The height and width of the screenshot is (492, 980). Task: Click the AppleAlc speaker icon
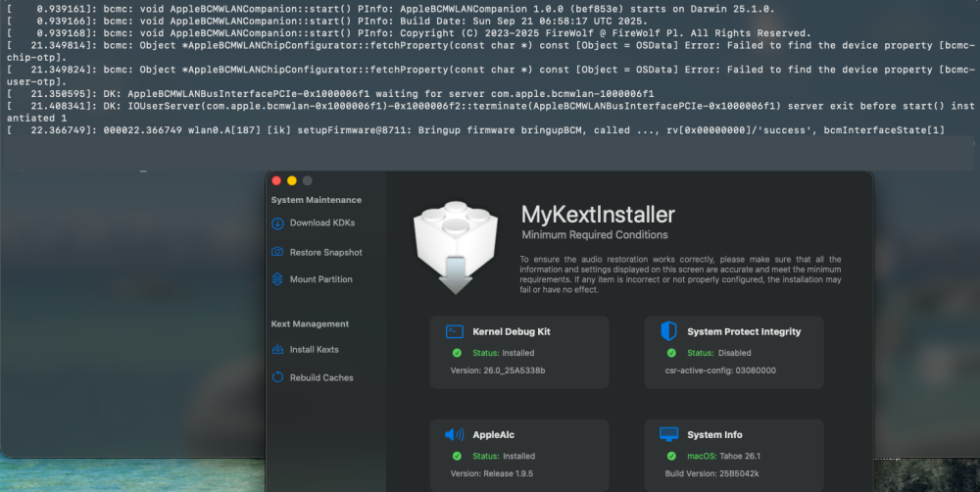click(x=455, y=434)
